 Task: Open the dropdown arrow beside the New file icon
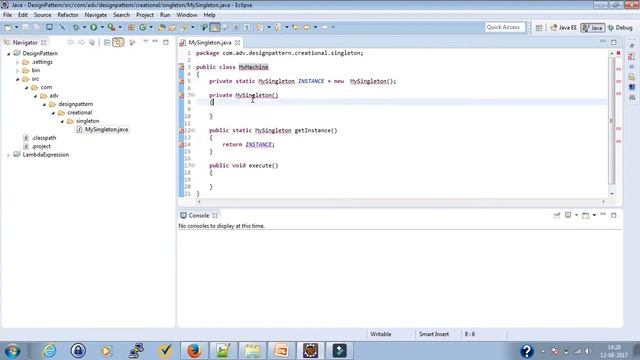(16, 27)
